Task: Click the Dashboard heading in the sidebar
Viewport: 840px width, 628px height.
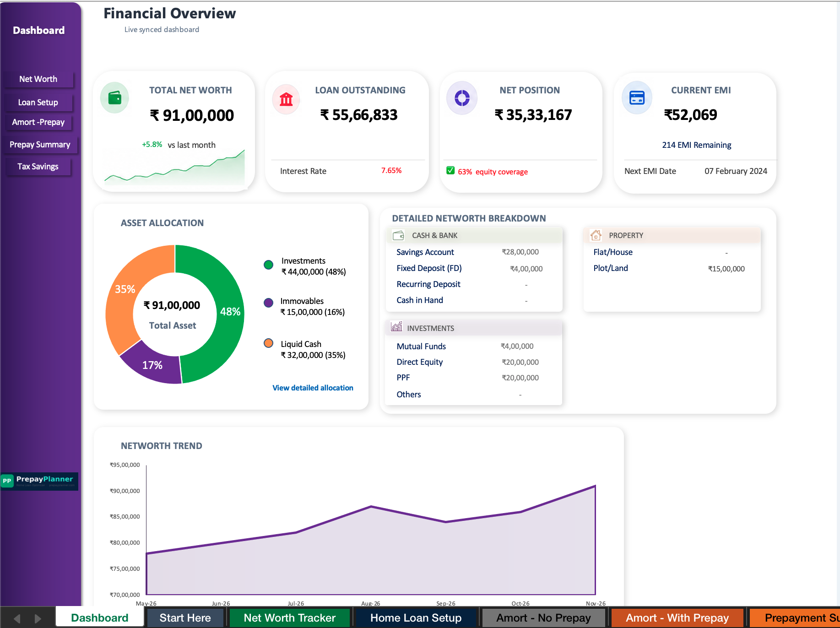Action: pyautogui.click(x=39, y=31)
